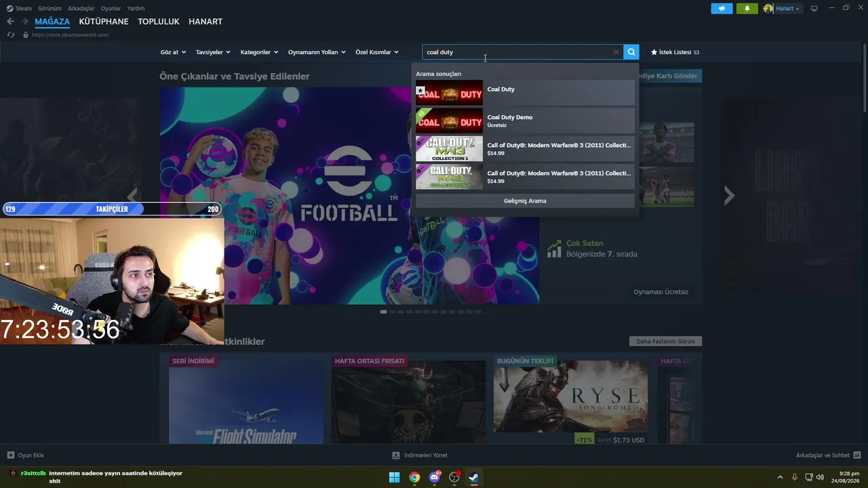
Task: Expand the Göz at dropdown
Action: 173,52
